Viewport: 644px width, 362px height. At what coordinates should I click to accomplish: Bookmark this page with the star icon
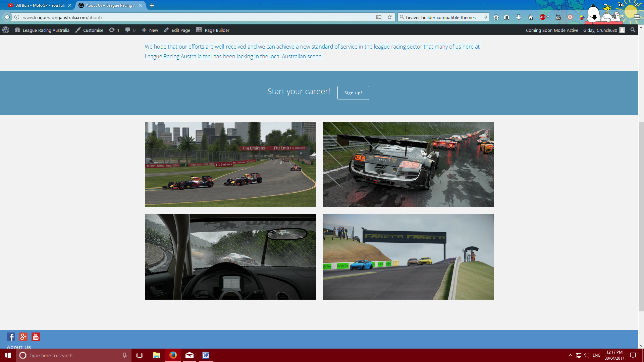click(x=496, y=17)
